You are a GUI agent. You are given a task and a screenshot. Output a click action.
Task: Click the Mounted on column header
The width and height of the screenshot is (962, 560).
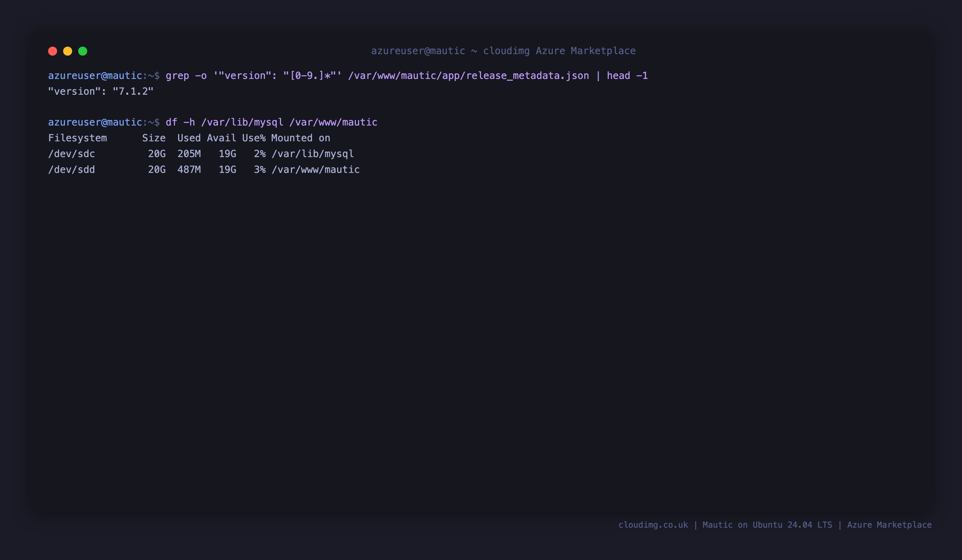[x=300, y=138]
